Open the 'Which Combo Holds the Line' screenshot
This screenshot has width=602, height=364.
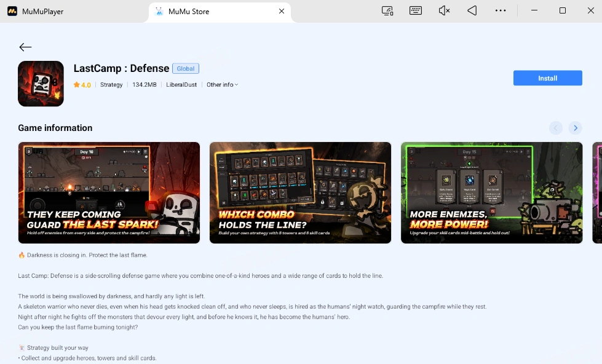tap(300, 192)
